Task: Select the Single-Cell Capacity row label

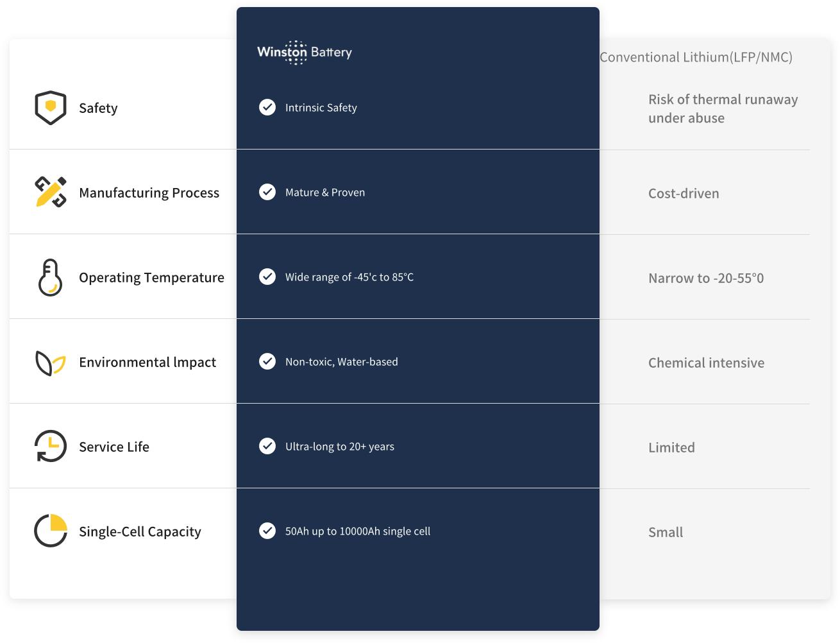Action: coord(140,531)
